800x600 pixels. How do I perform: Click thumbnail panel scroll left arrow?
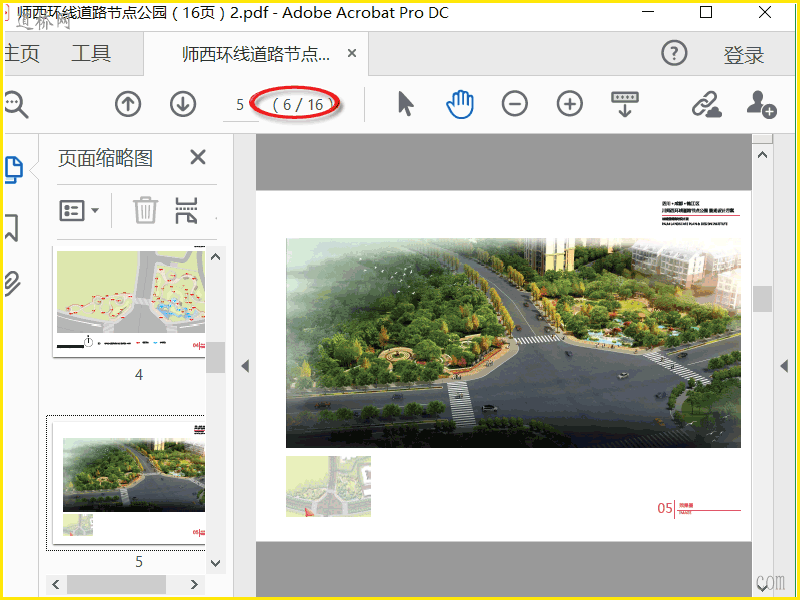click(56, 584)
